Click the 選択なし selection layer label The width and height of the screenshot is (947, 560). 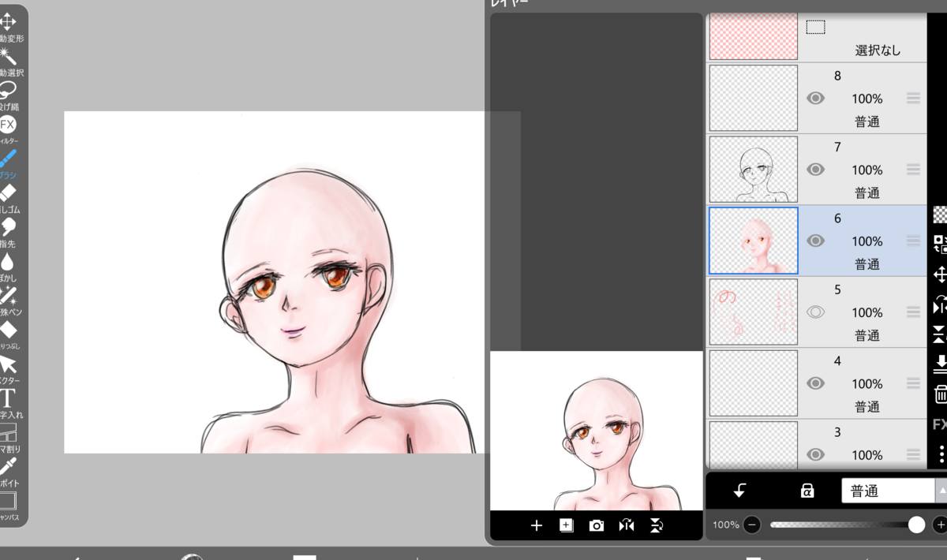click(x=878, y=50)
